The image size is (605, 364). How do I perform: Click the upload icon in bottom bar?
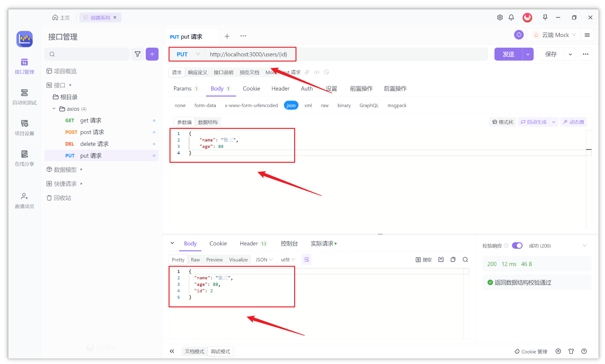click(558, 351)
